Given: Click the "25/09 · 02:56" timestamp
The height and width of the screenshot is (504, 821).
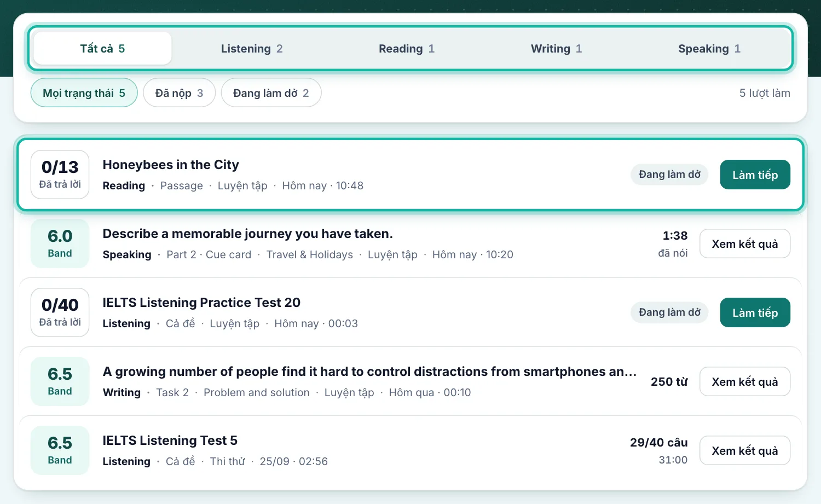Looking at the screenshot, I should (x=293, y=461).
